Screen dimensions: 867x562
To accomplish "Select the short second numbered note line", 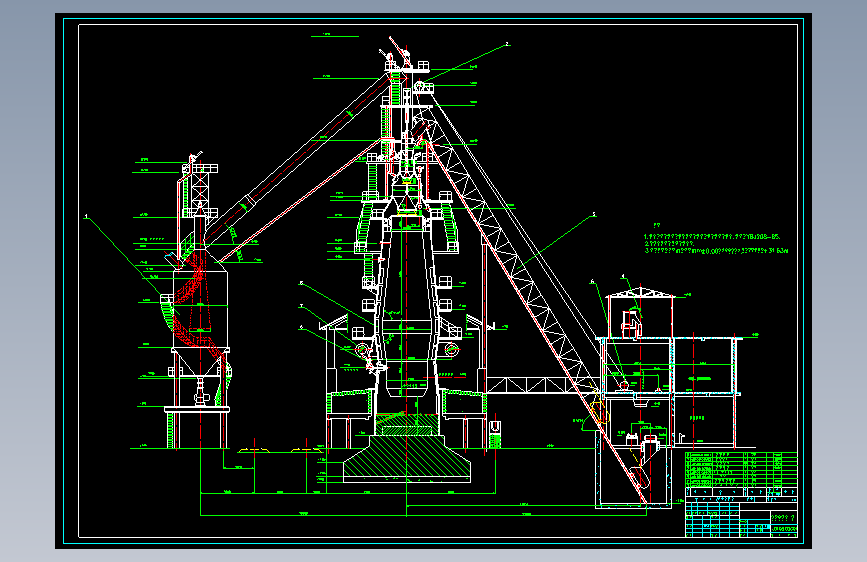I will [669, 243].
